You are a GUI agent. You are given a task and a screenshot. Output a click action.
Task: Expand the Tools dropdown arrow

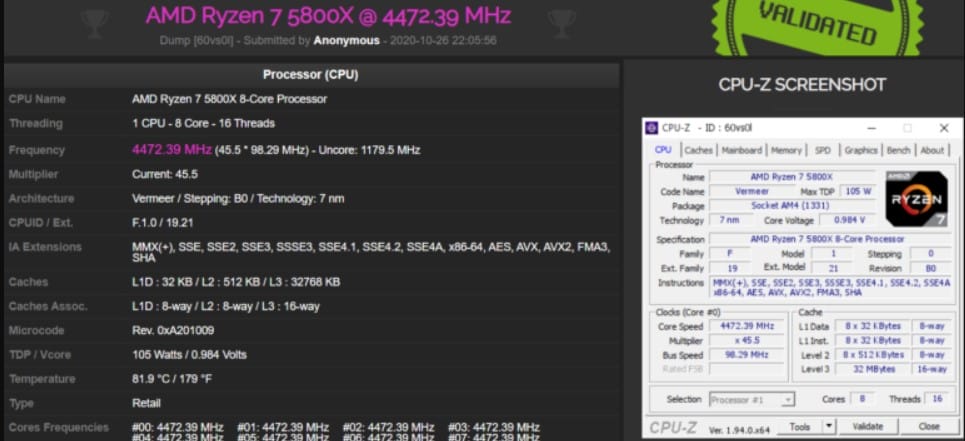(x=829, y=426)
